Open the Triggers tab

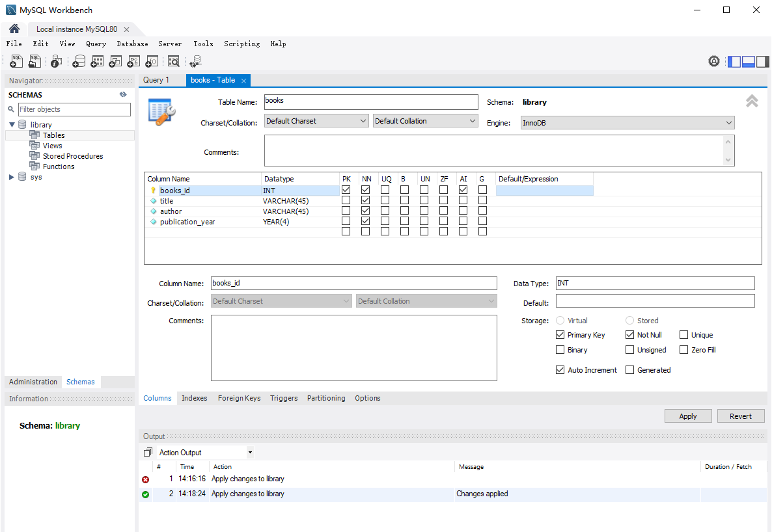point(284,398)
